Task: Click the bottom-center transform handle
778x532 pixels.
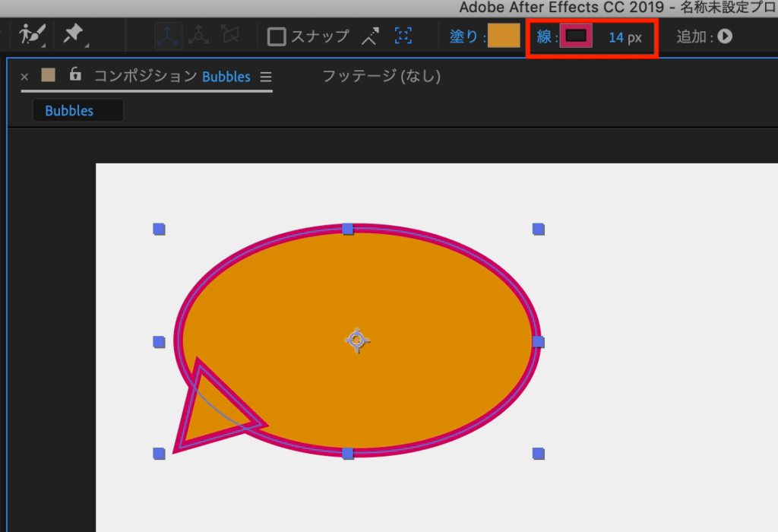Action: coord(348,454)
